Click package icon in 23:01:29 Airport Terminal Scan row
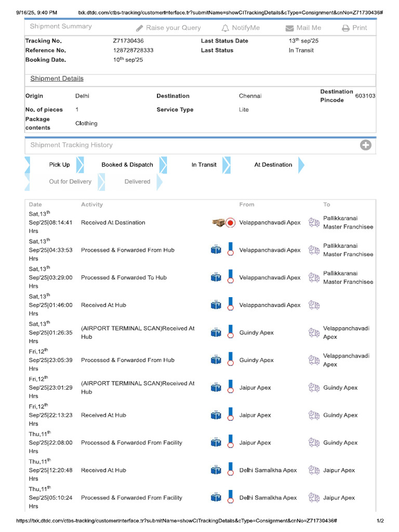The image size is (399, 532). pos(216,388)
